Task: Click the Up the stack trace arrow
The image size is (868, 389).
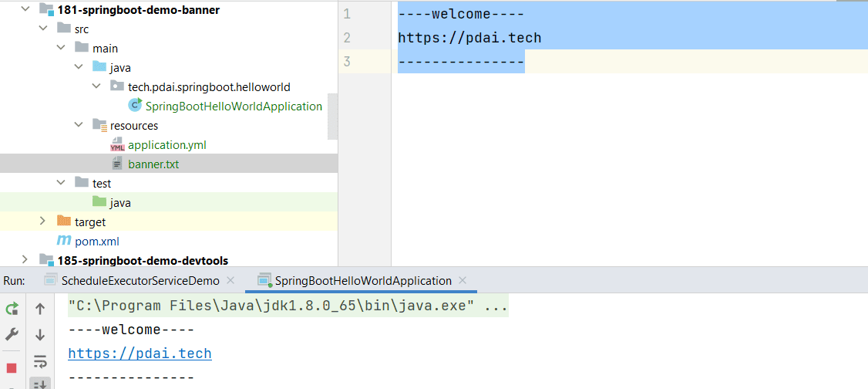Action: [x=40, y=310]
